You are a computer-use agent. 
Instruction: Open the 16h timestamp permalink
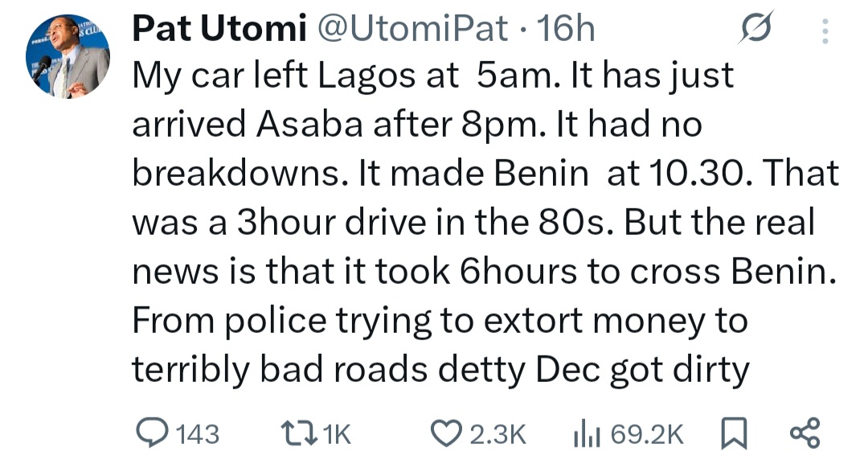pyautogui.click(x=566, y=30)
